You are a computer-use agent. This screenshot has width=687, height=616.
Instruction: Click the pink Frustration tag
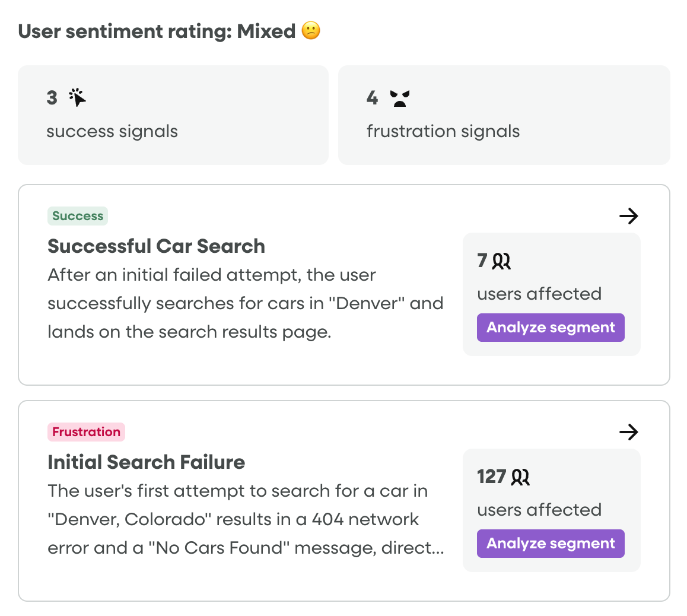click(x=86, y=432)
